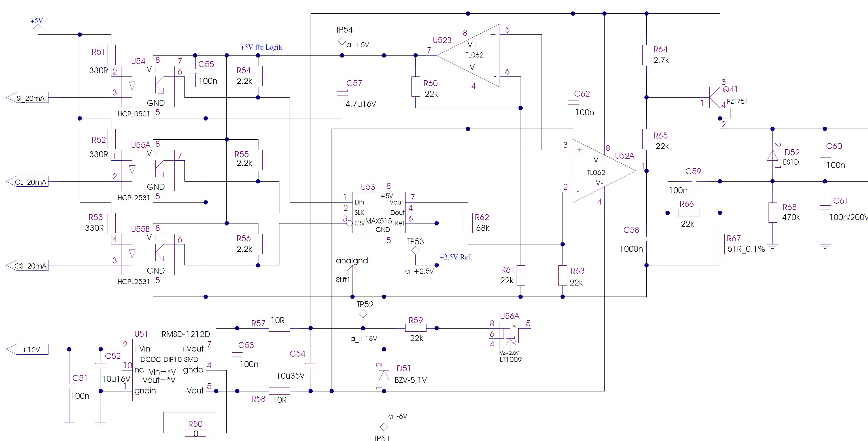Screen dimensions: 868x441
Task: Select resistor R64 2.7k symbol
Action: (x=646, y=55)
